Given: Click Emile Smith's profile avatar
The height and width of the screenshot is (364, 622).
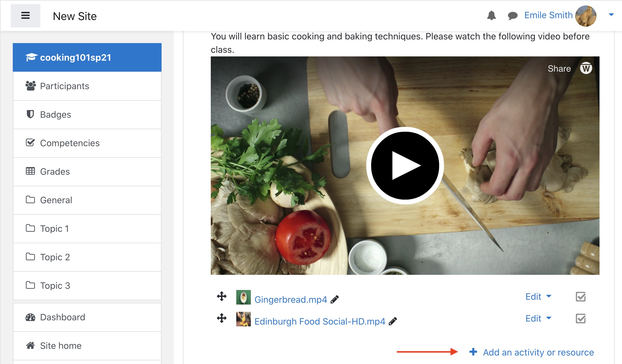Looking at the screenshot, I should [586, 16].
